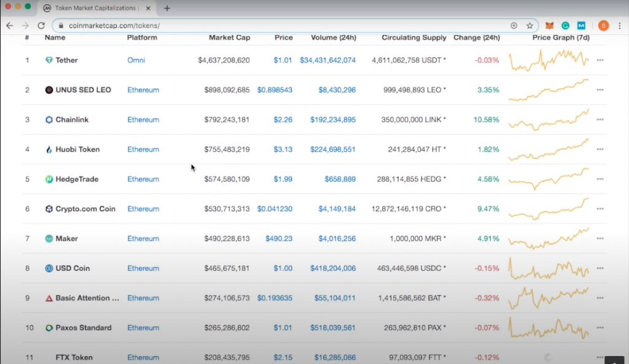This screenshot has height=364, width=629.
Task: Click HedgeTrade market cap $574,580,109
Action: click(227, 179)
